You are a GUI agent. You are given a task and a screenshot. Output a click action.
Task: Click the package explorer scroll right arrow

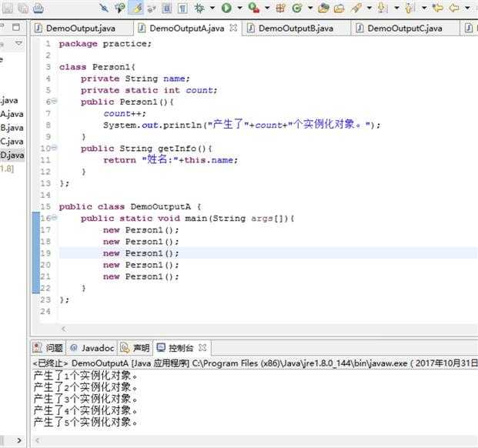(19, 440)
